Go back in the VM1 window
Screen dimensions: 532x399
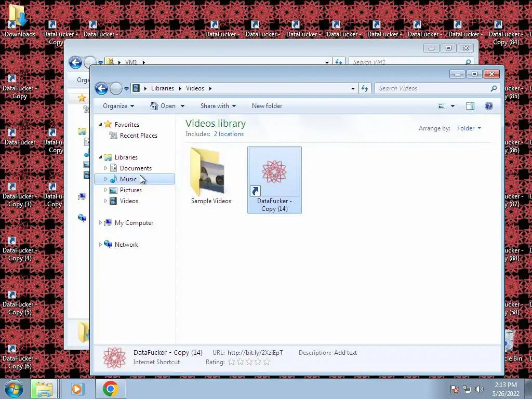[75, 62]
